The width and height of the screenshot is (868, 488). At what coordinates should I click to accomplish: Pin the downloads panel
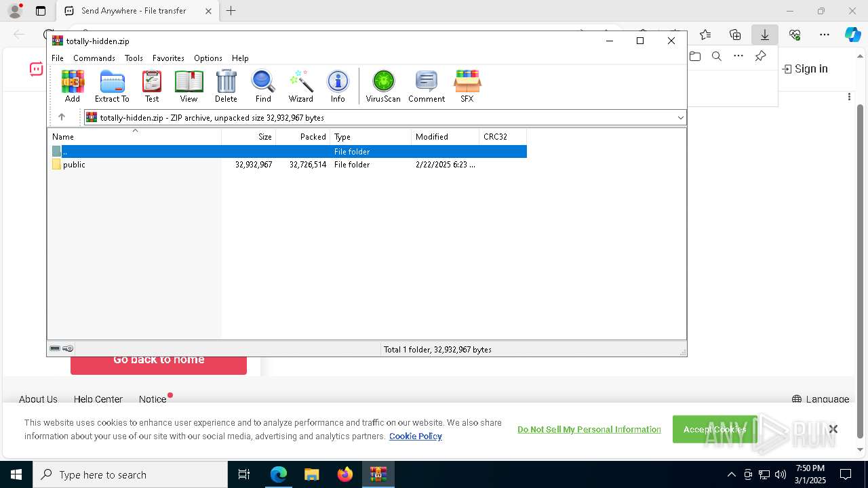click(x=760, y=56)
